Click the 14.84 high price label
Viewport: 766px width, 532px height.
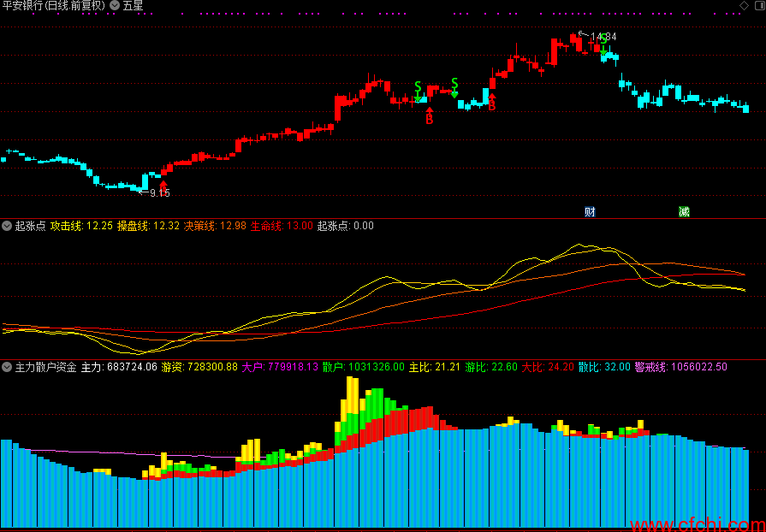[603, 37]
